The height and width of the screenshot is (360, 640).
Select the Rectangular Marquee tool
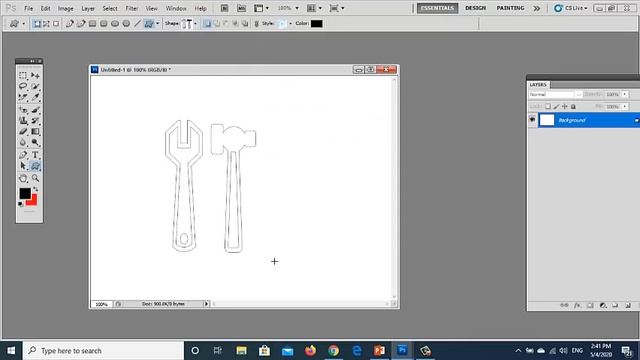click(23, 76)
